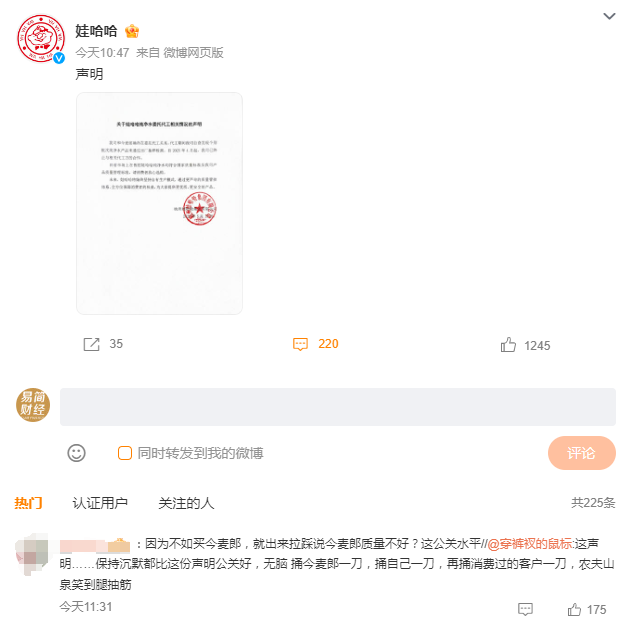This screenshot has width=623, height=620.
Task: Click the @穿裤衩的鼠标 mention link
Action: [x=529, y=544]
